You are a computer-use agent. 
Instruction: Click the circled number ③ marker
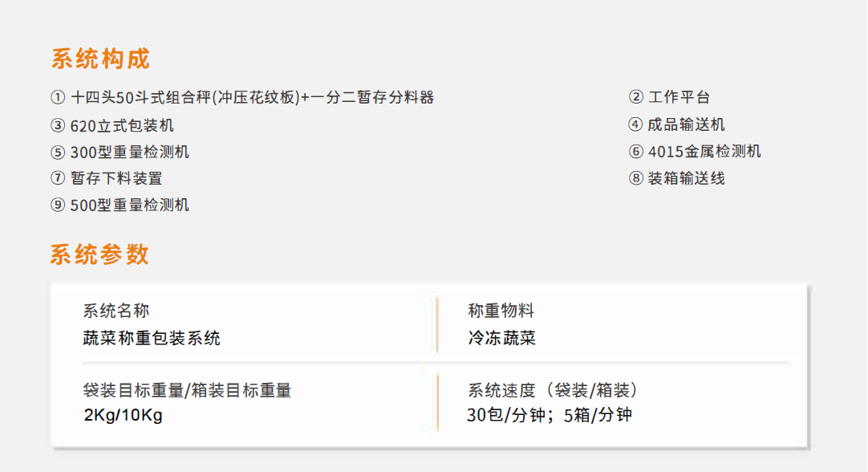(x=58, y=126)
